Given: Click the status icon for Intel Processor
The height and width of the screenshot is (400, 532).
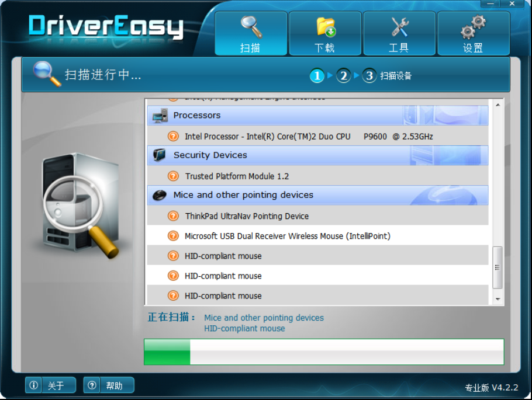Looking at the screenshot, I should (173, 136).
